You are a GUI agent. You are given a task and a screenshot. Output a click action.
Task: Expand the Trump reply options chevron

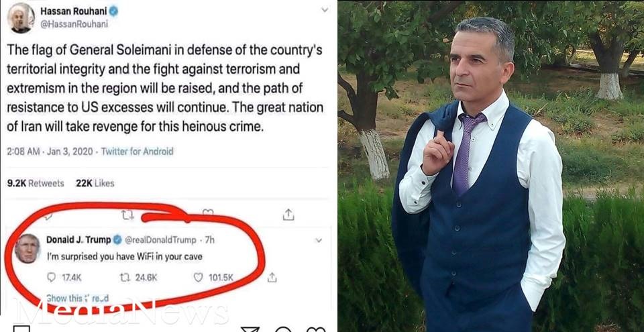coord(319,240)
